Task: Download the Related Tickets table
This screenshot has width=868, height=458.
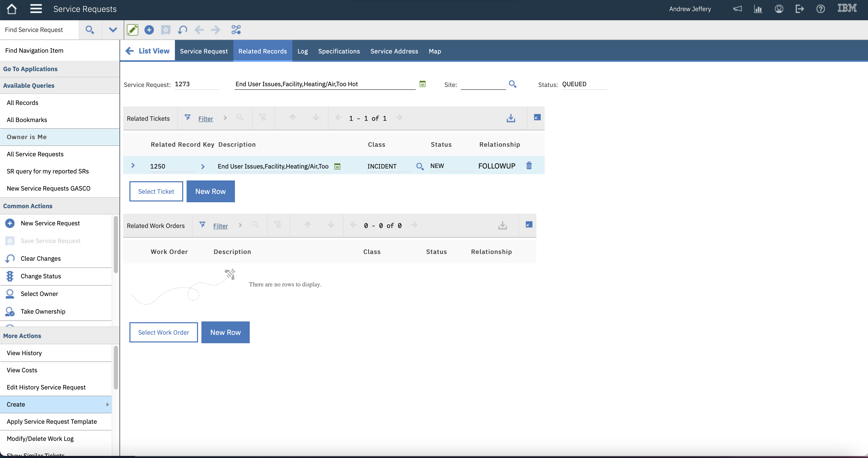Action: coord(510,118)
